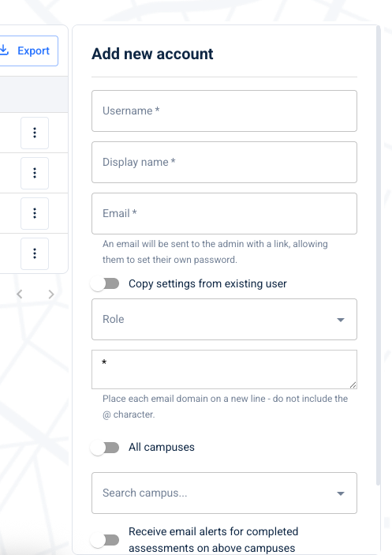Click the Export button
Viewport: 392px width, 555px height.
point(28,51)
